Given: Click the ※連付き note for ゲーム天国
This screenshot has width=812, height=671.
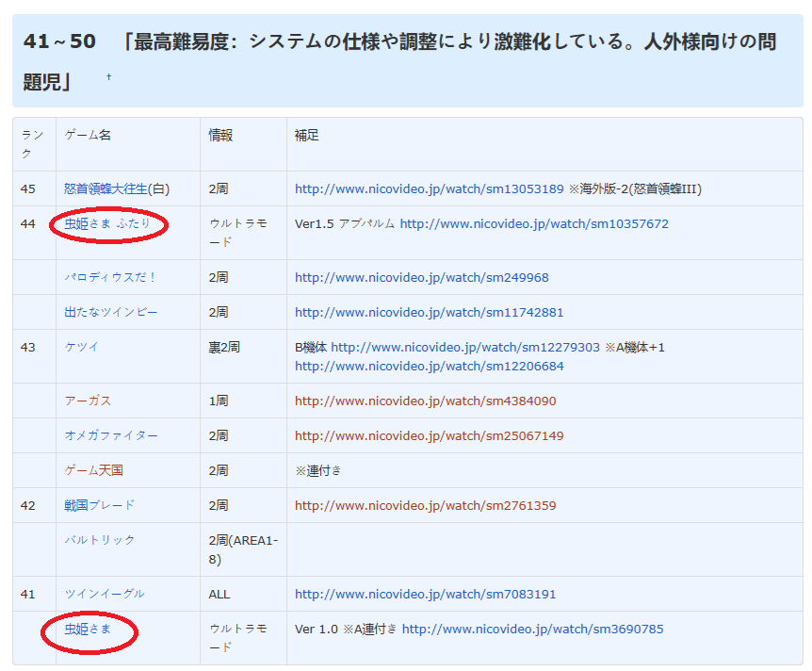Looking at the screenshot, I should [318, 470].
